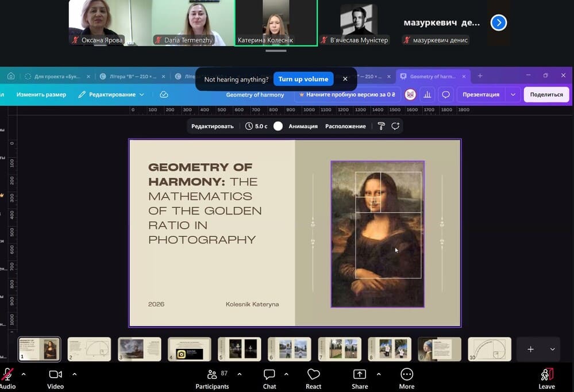The width and height of the screenshot is (574, 392).
Task: Expand video options chevron next to Video
Action: click(74, 374)
